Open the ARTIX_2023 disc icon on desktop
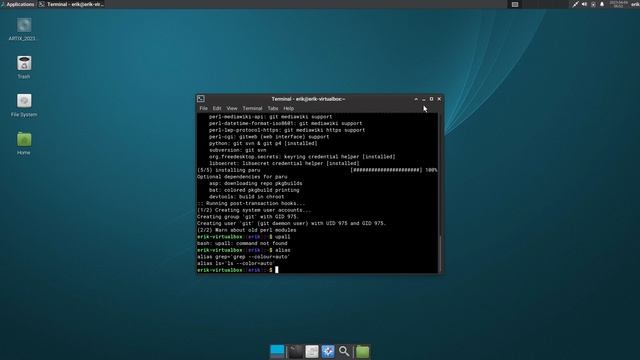 point(24,25)
